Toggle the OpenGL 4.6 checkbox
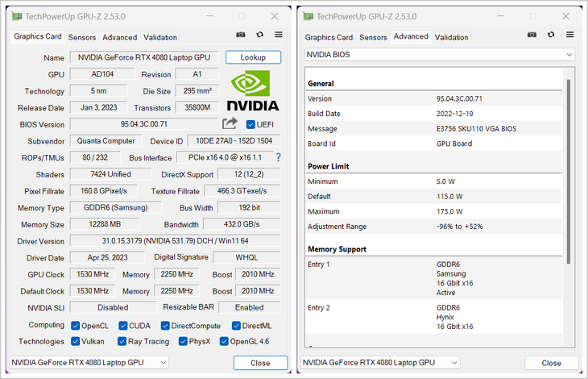Viewport: 588px width, 379px height. pos(224,341)
